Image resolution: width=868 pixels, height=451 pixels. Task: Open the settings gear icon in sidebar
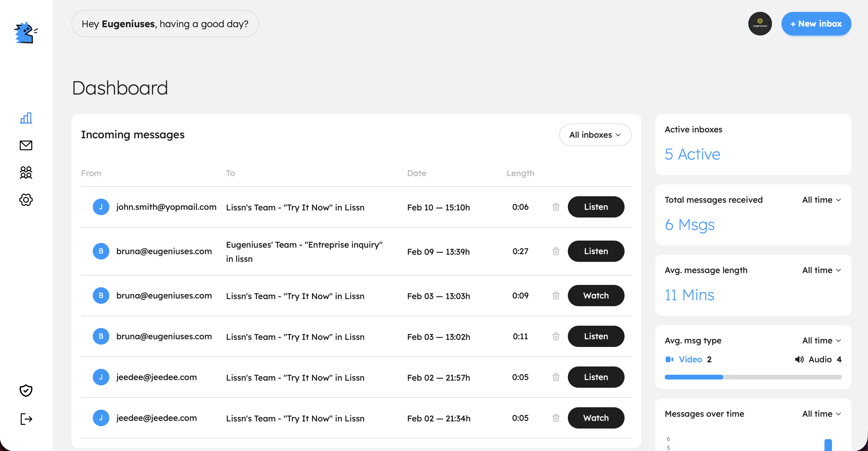26,200
